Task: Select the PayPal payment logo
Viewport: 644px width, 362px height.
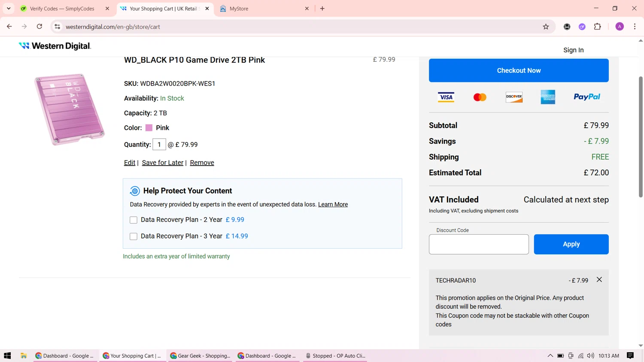Action: pyautogui.click(x=587, y=97)
